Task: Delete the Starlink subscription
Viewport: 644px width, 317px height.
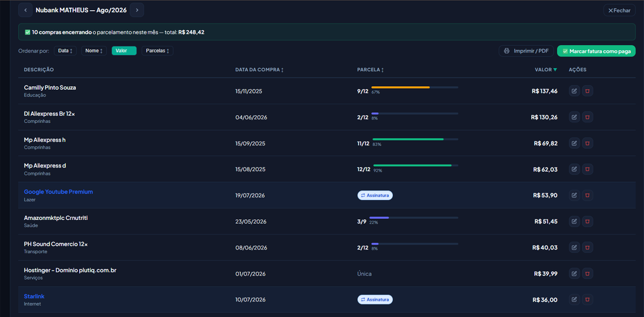Action: click(587, 300)
